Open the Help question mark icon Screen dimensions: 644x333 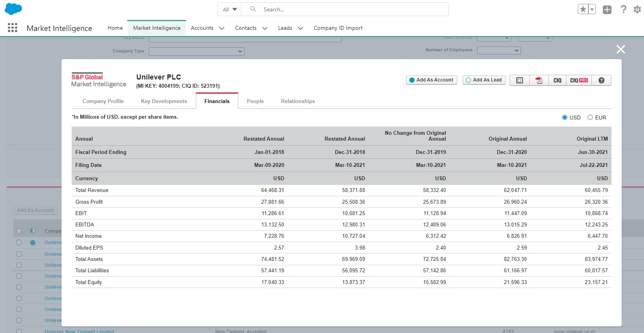(x=624, y=9)
